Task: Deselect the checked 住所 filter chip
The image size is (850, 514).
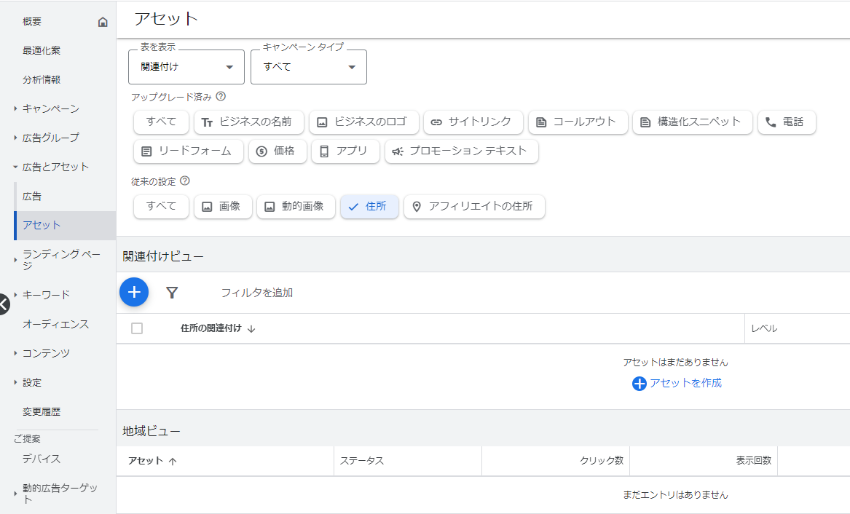Action: point(369,207)
